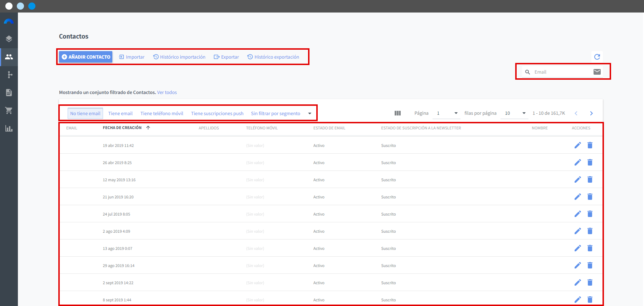This screenshot has width=644, height=306.
Task: Click 'Histórico importación' toolbar item
Action: click(179, 57)
